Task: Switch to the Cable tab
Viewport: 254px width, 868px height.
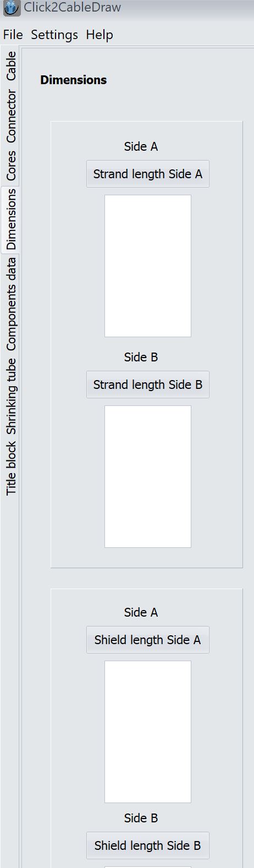Action: click(11, 66)
